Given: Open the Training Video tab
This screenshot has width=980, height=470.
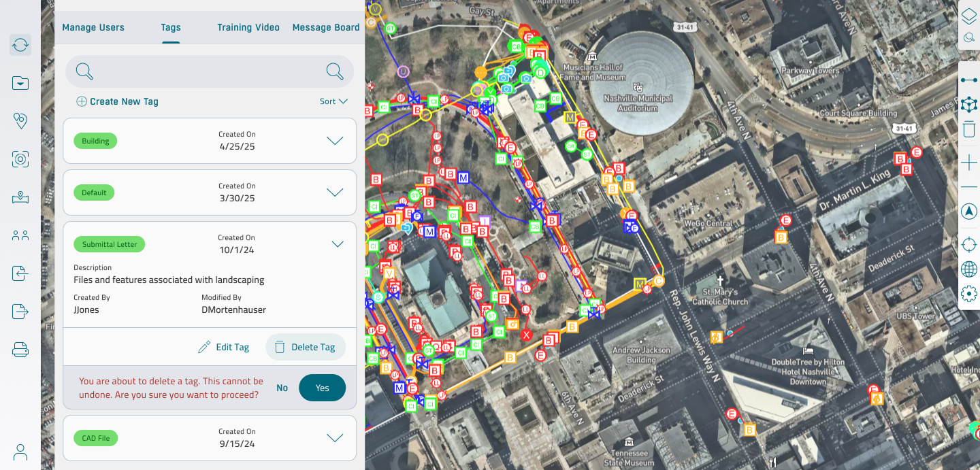Looking at the screenshot, I should [x=248, y=27].
